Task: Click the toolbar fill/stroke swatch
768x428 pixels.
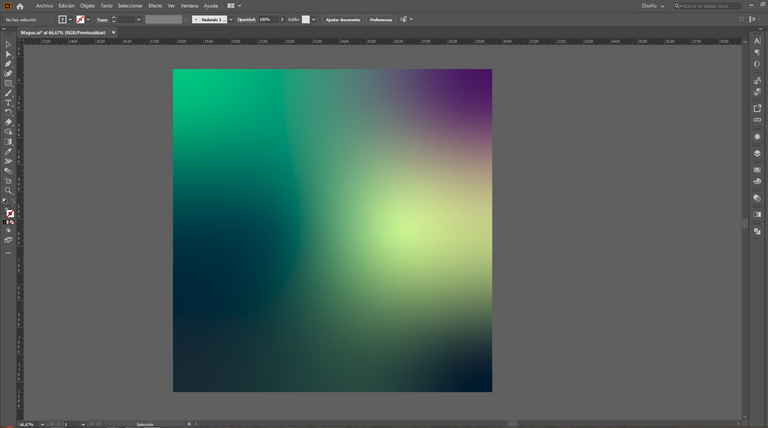Action: click(9, 213)
